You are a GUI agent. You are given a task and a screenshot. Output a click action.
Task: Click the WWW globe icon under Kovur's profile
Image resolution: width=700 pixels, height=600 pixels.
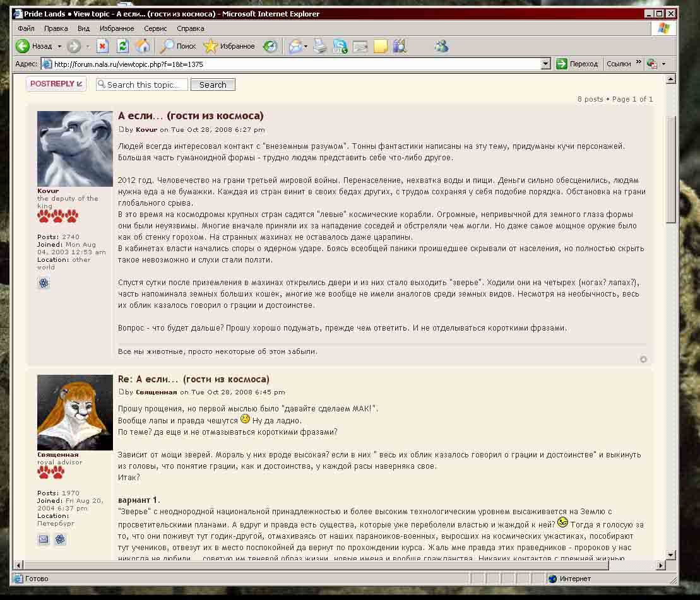coord(44,283)
